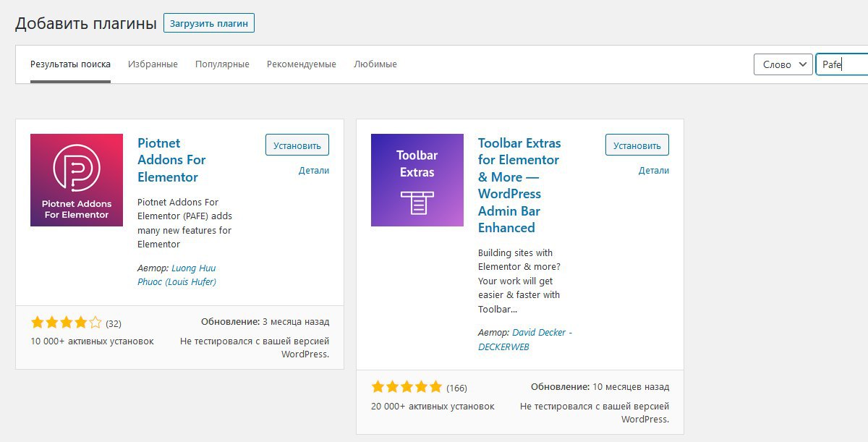This screenshot has height=442, width=868.
Task: Click the star rating of Piotnet Addons plugin
Action: (x=67, y=322)
